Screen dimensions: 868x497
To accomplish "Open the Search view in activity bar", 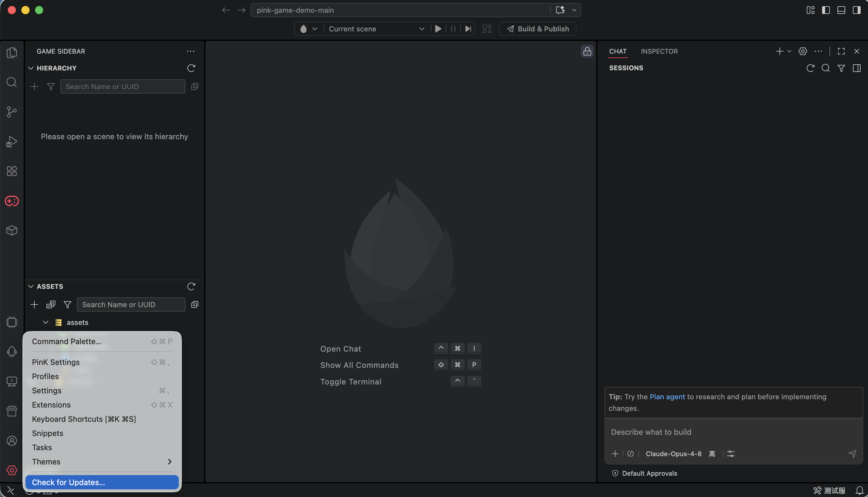I will tap(12, 82).
